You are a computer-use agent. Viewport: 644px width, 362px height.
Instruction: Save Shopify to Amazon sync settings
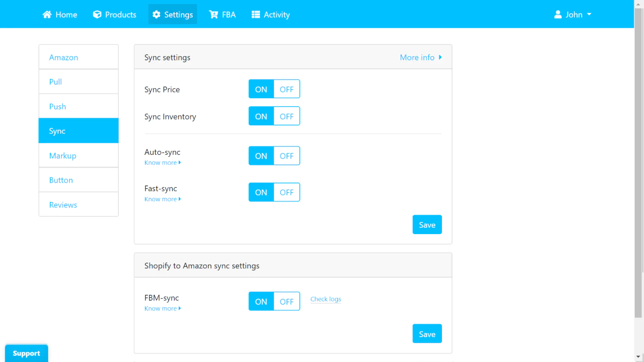pyautogui.click(x=427, y=333)
